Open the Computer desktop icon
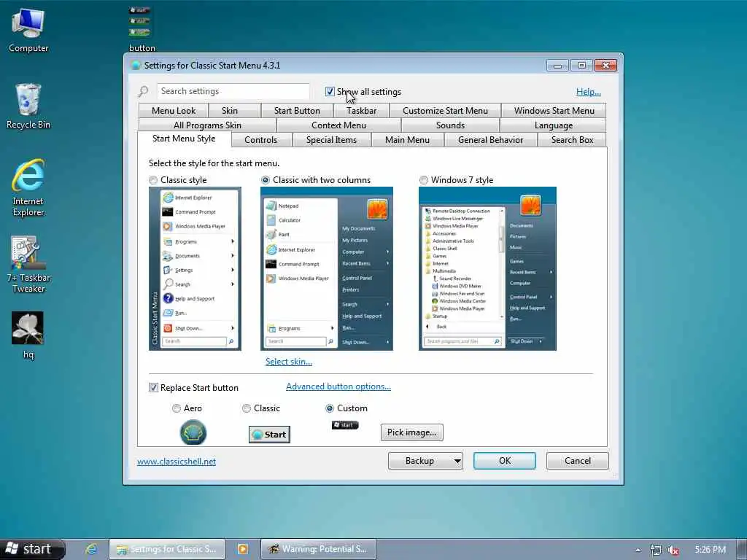Viewport: 747px width, 560px height. [28, 30]
